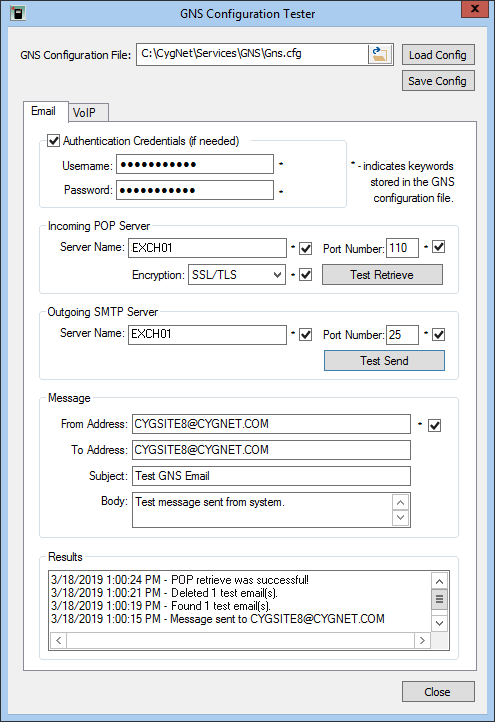Click the POP Server Name field
This screenshot has height=722, width=495.
(x=207, y=248)
